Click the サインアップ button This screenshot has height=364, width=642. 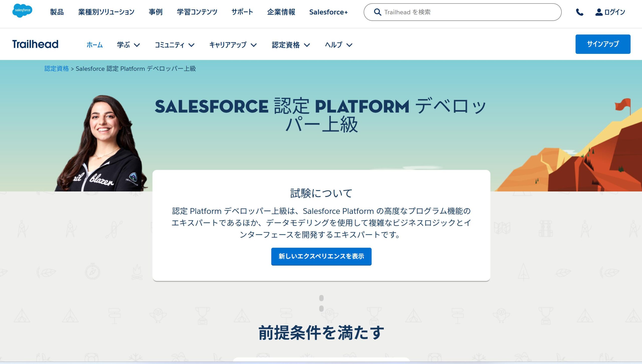603,44
